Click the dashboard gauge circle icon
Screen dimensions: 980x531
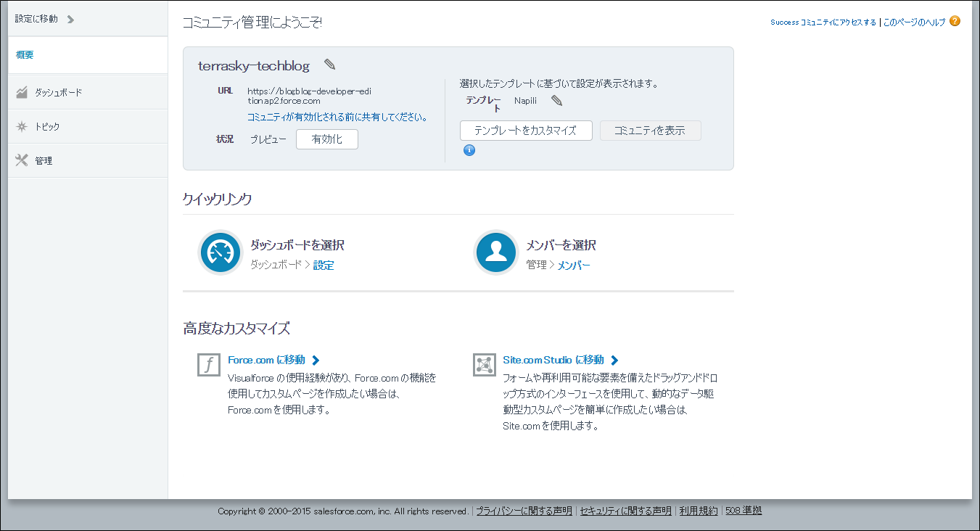[x=220, y=252]
